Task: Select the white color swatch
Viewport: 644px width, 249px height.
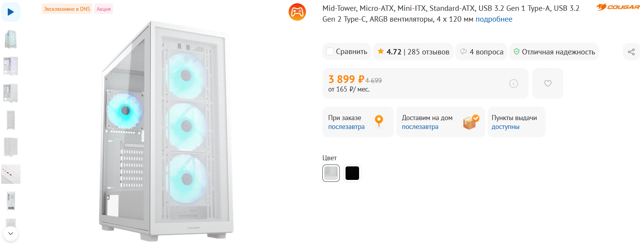Action: pos(331,173)
